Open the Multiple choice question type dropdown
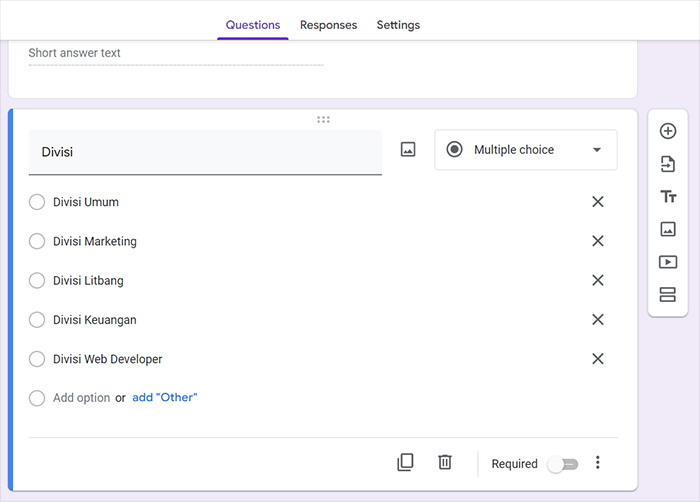This screenshot has height=502, width=700. pyautogui.click(x=526, y=150)
